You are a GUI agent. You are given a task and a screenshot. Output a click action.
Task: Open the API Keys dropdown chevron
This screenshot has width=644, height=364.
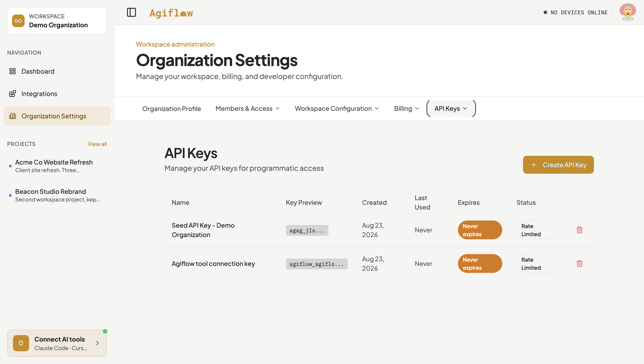(465, 109)
